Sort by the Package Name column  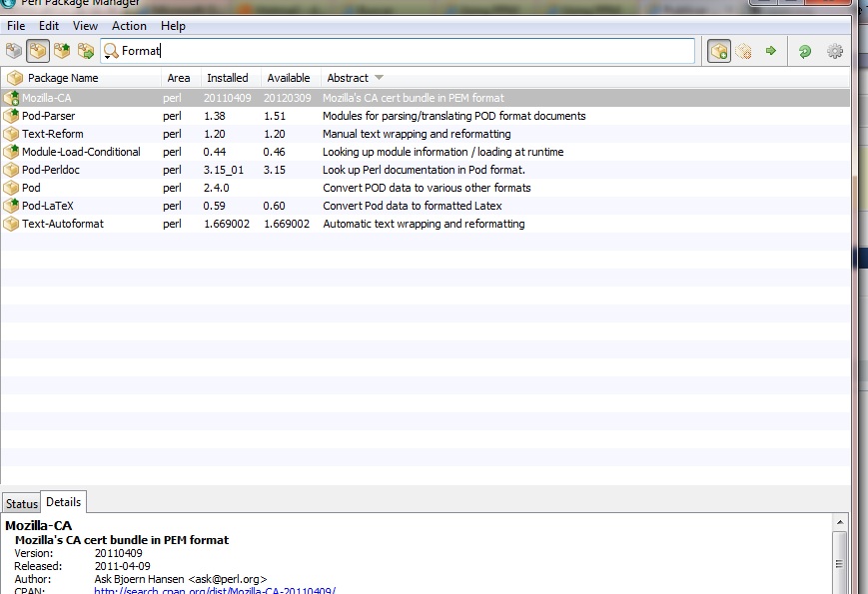coord(63,78)
